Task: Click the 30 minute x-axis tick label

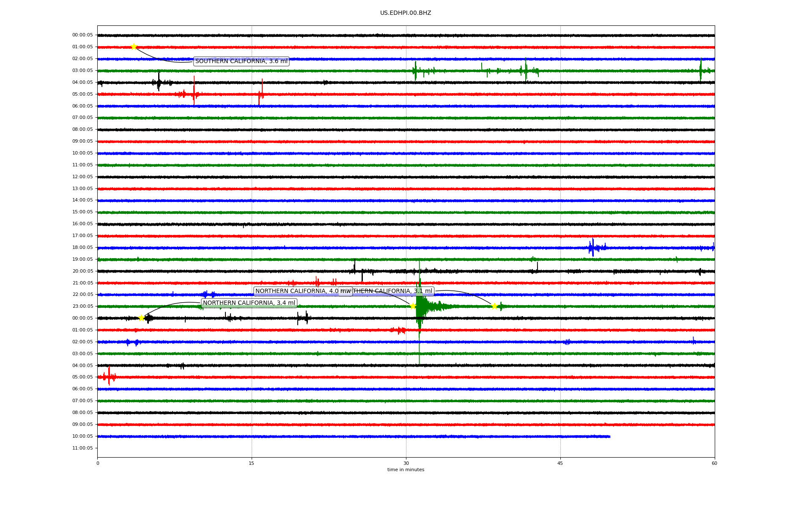Action: pyautogui.click(x=406, y=463)
